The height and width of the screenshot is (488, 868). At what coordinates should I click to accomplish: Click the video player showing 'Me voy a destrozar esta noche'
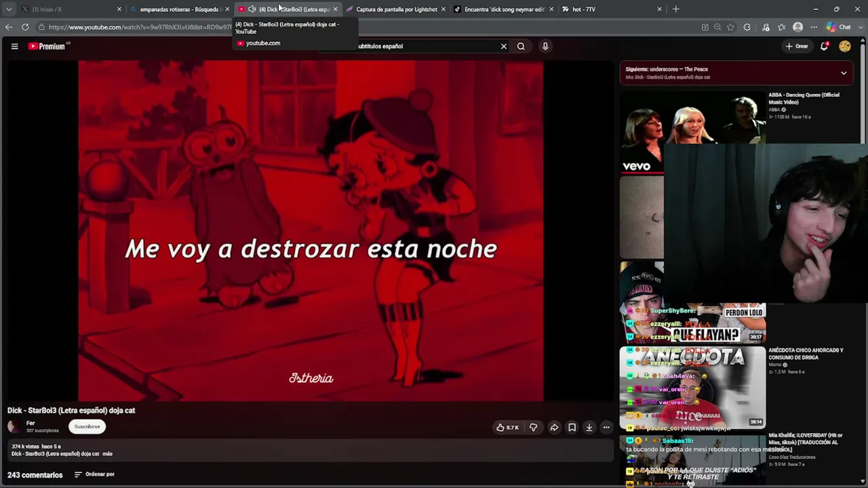coord(311,230)
